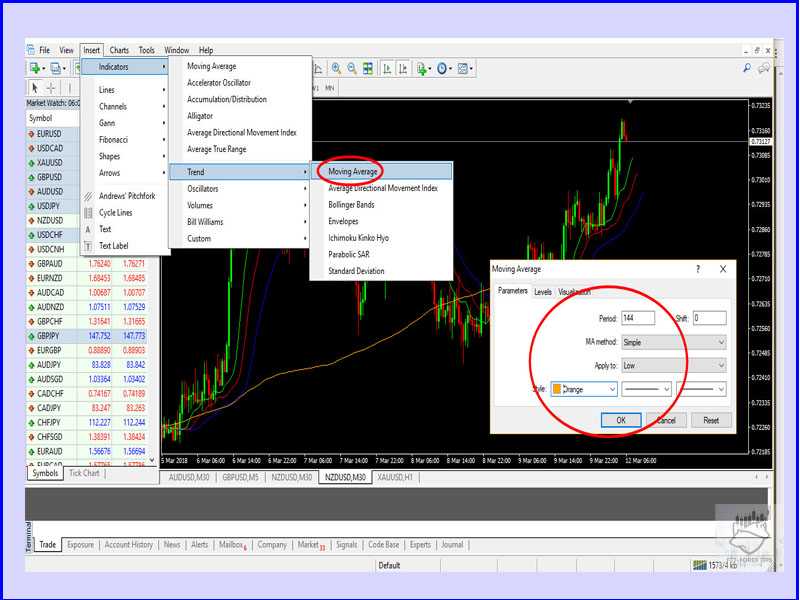This screenshot has width=800, height=600.
Task: Toggle the Chart Shift icon
Action: point(403,68)
